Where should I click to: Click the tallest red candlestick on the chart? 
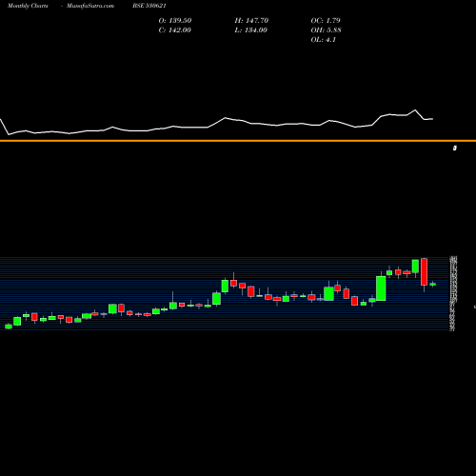[x=424, y=272]
